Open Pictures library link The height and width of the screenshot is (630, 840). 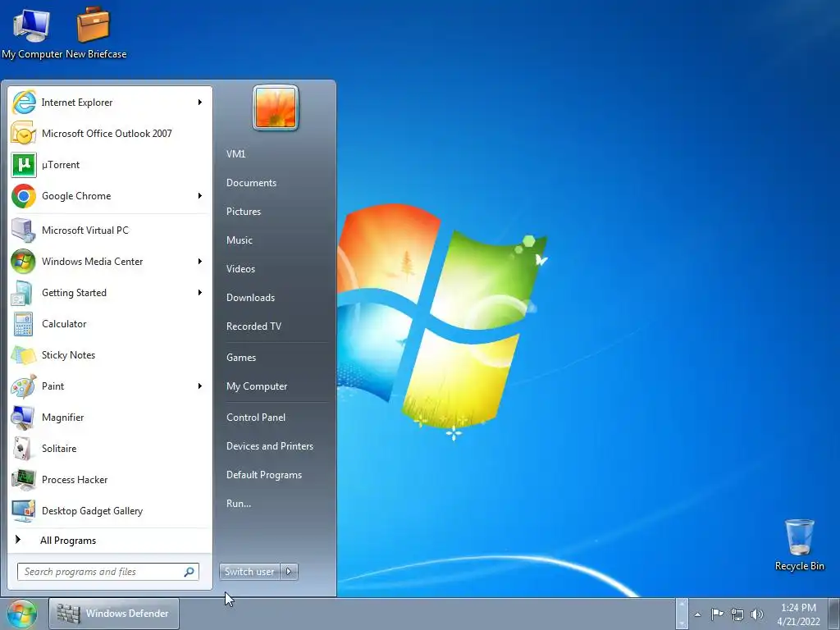[x=243, y=212]
